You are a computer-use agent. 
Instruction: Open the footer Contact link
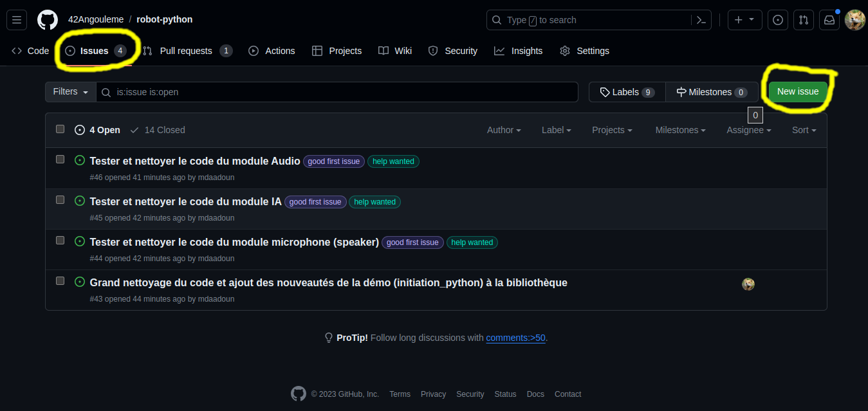(x=568, y=394)
